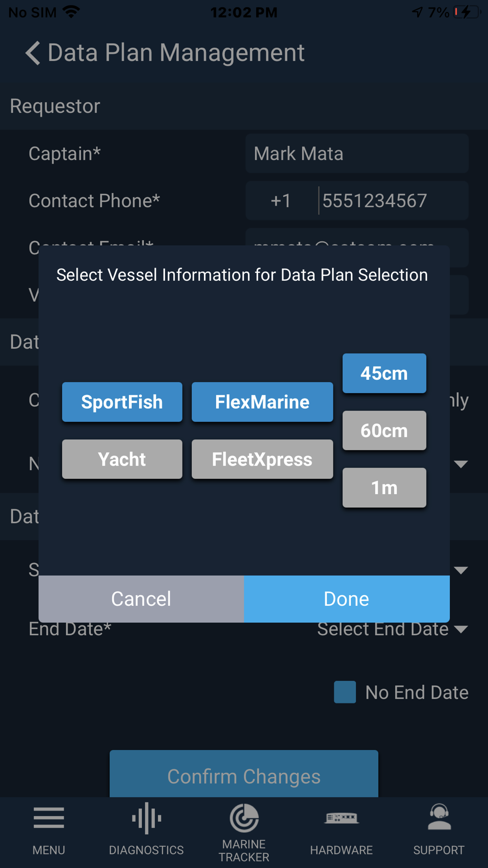Open the Diagnostics waveform icon

click(146, 818)
